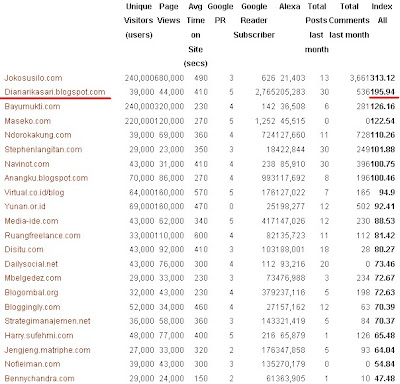The height and width of the screenshot is (384, 400).
Task: Open the Disitu.com link
Action: 24,249
